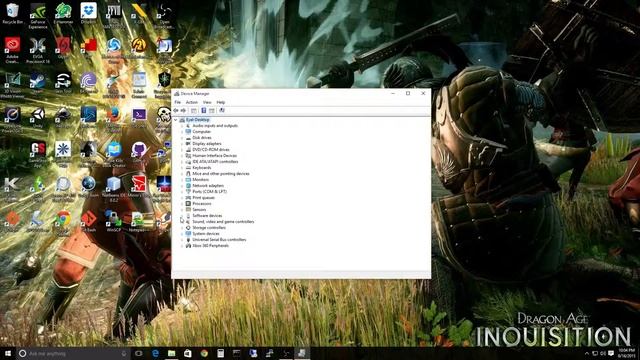
Task: Open the File menu in Device Manager
Action: point(178,102)
